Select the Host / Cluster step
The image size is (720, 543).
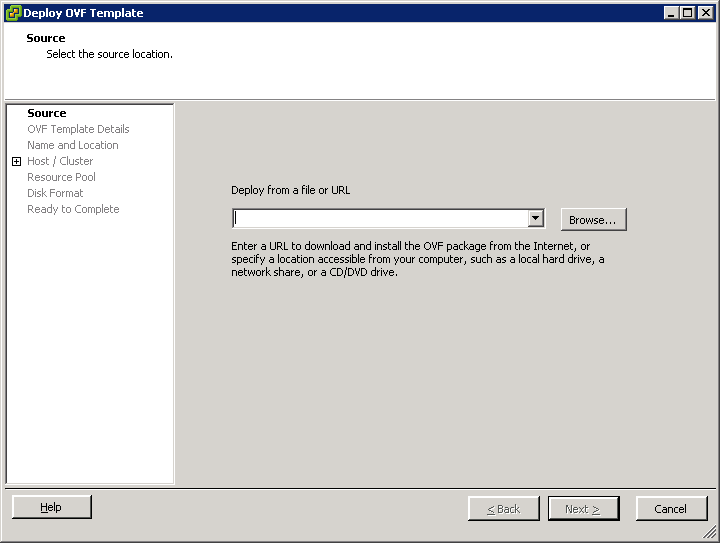(x=60, y=161)
